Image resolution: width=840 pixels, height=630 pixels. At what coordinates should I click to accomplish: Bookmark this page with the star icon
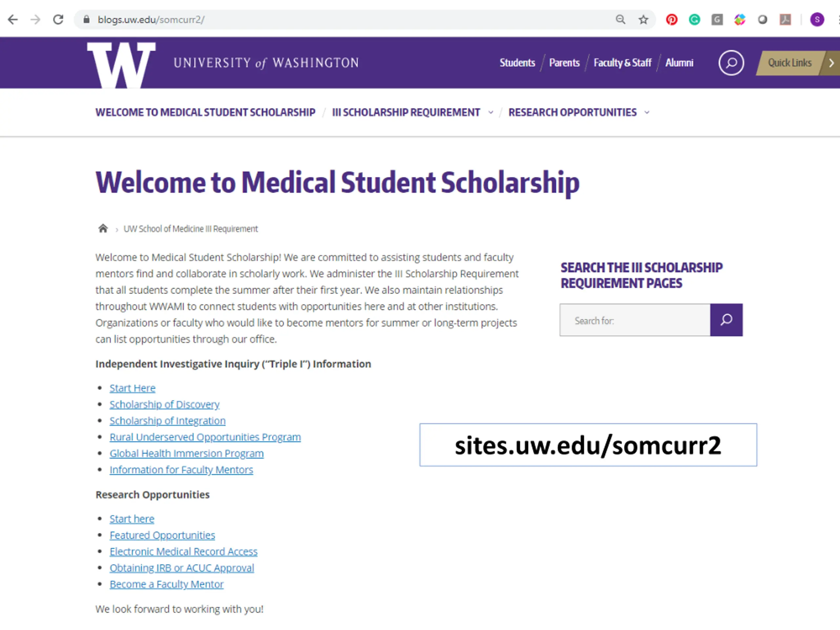tap(643, 20)
